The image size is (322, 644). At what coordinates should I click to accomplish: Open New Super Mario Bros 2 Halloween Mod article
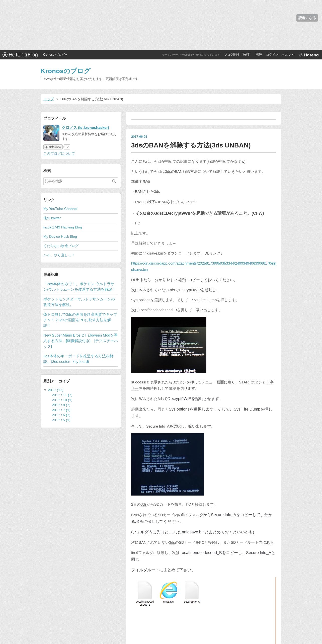80,341
